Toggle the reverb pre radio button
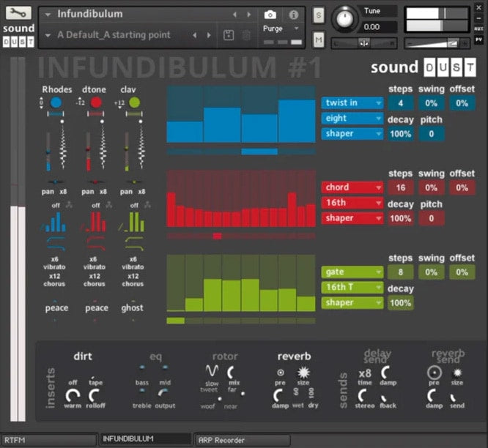This screenshot has width=488, height=448. (281, 372)
